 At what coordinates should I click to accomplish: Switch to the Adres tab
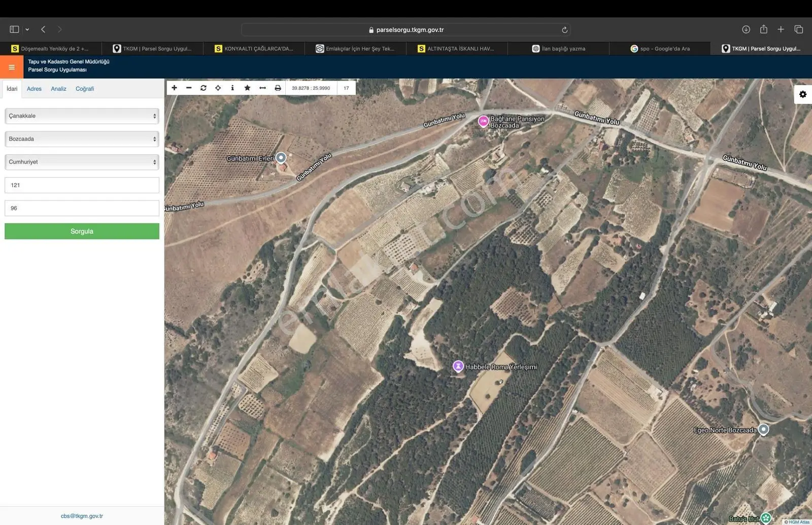coord(34,89)
